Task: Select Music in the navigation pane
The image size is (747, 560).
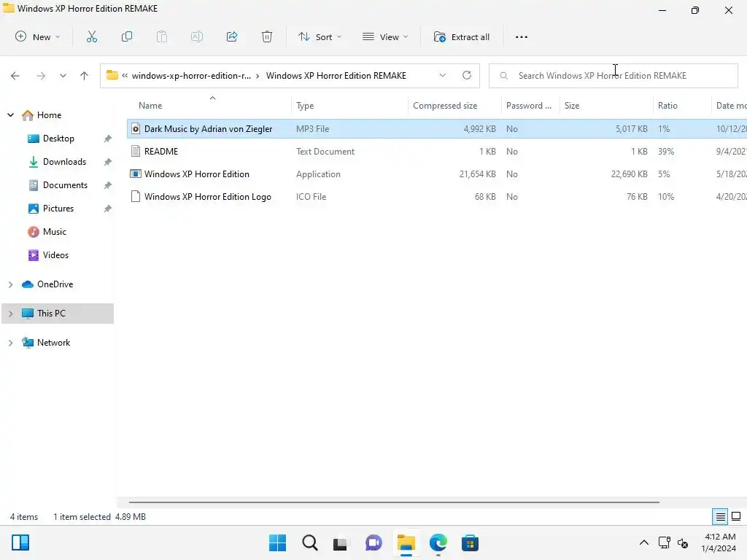Action: 54,232
